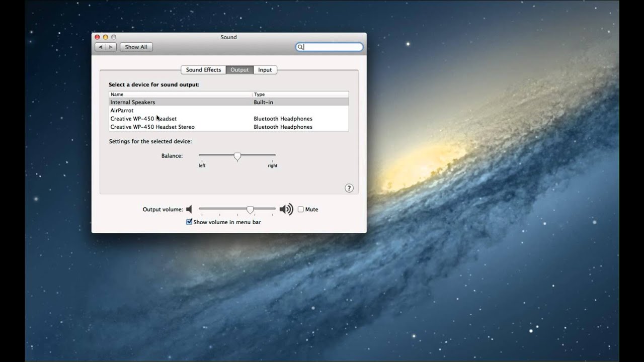
Task: Select the AirParrot output device
Action: coord(228,110)
